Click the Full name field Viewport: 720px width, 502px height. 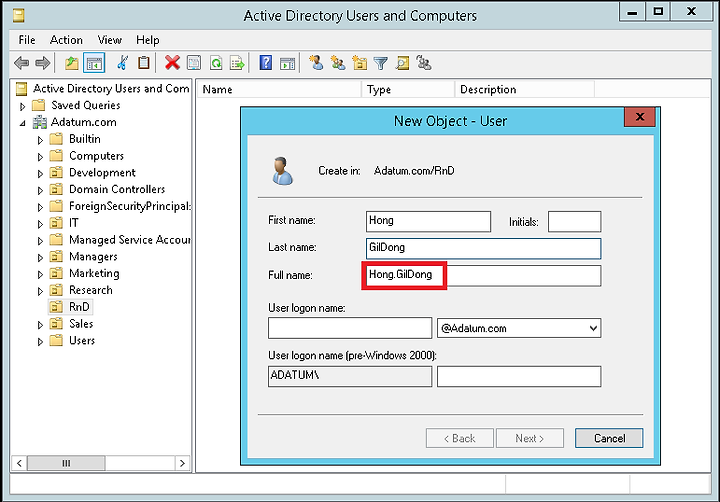(484, 276)
